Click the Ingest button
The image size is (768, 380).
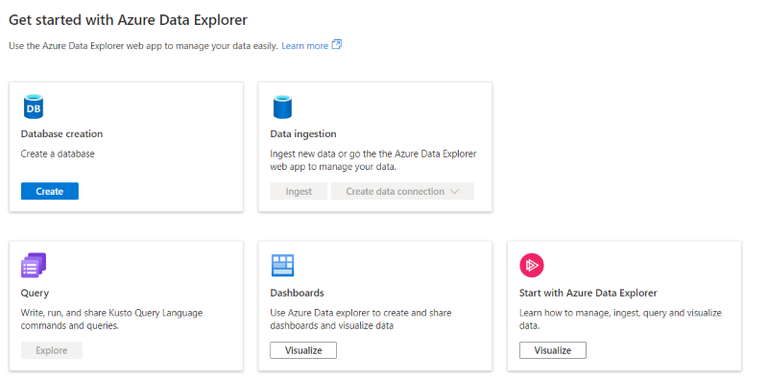click(298, 191)
